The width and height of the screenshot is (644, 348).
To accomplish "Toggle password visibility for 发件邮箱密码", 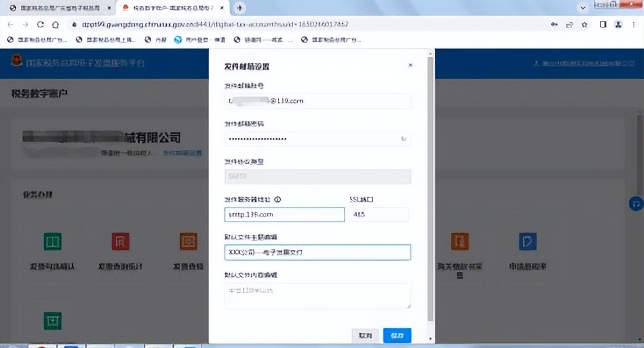I will click(x=404, y=139).
